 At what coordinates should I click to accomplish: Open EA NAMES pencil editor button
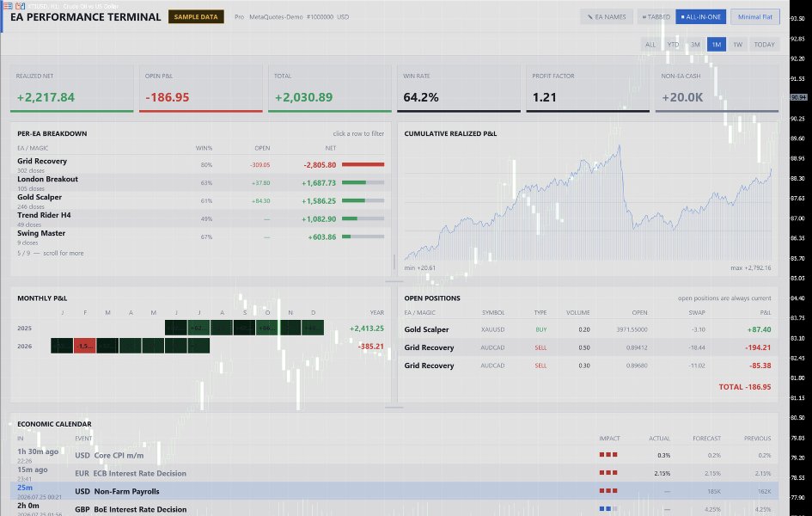[x=607, y=16]
